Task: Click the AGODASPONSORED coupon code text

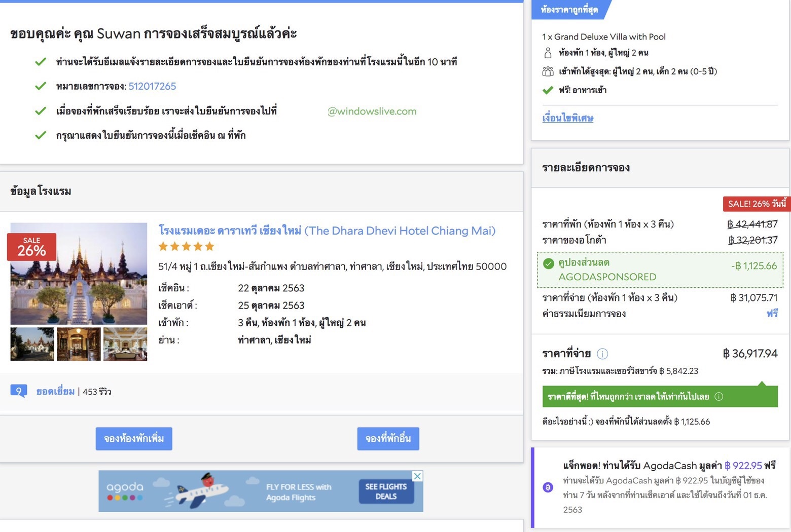Action: [x=607, y=277]
